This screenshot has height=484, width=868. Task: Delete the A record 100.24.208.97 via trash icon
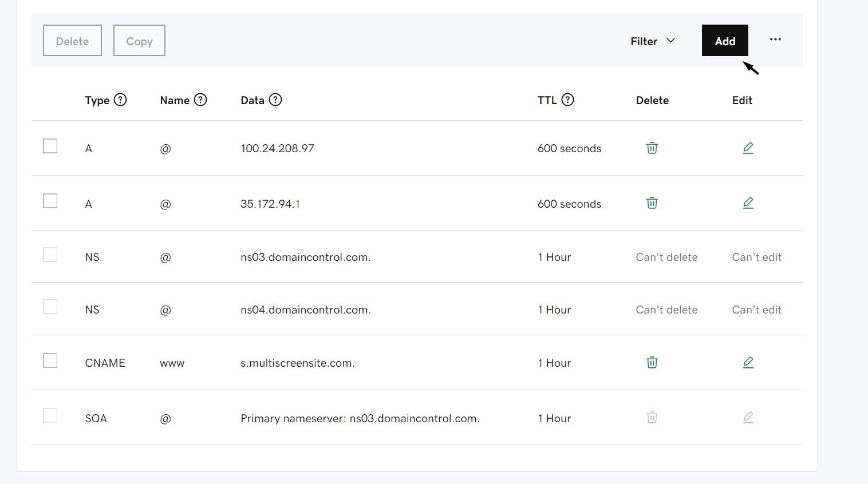click(652, 148)
